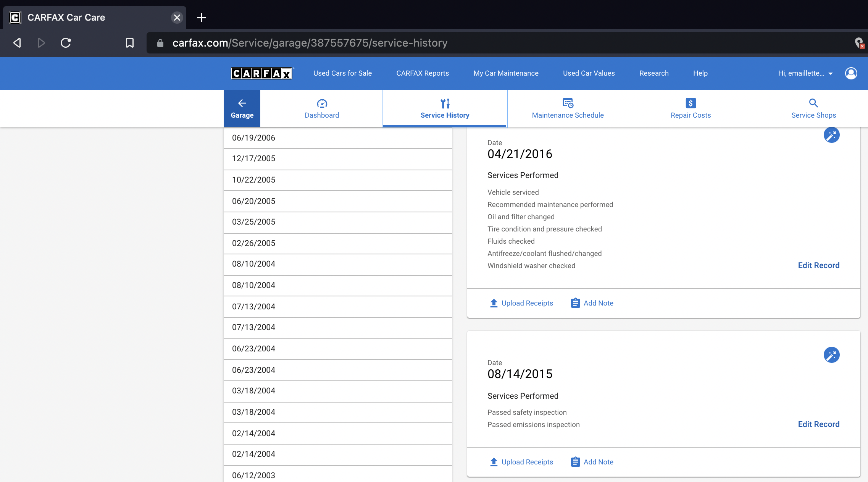Click clipboard note icon in 04/21/2016 card
The width and height of the screenshot is (868, 482).
click(575, 303)
